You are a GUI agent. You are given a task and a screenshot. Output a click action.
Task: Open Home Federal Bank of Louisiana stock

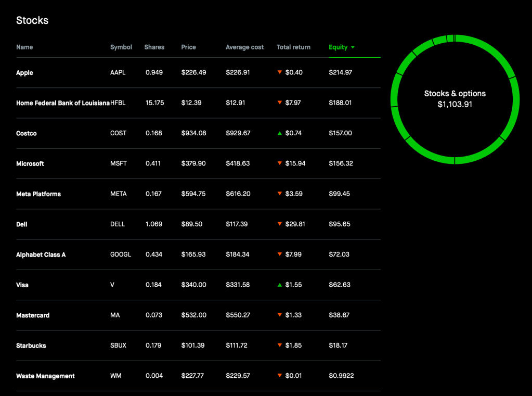(62, 103)
